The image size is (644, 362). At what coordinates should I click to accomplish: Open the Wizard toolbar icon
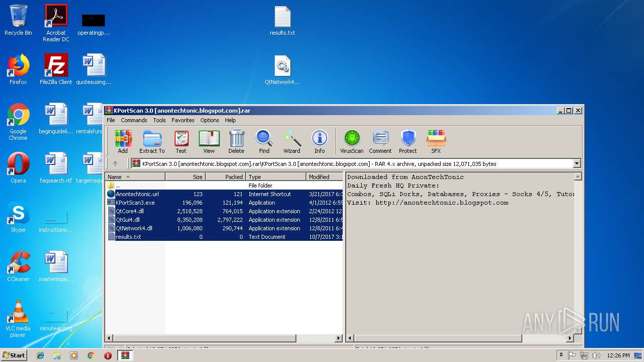point(292,141)
